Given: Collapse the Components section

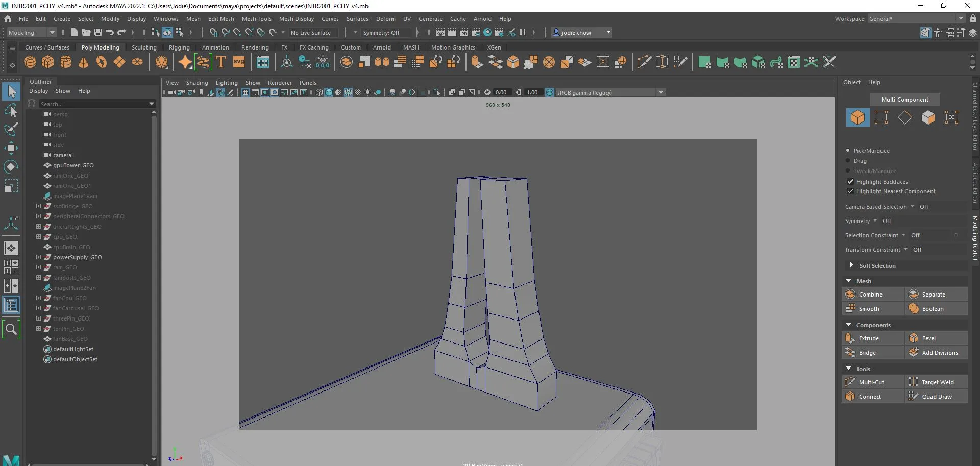Looking at the screenshot, I should [x=849, y=325].
